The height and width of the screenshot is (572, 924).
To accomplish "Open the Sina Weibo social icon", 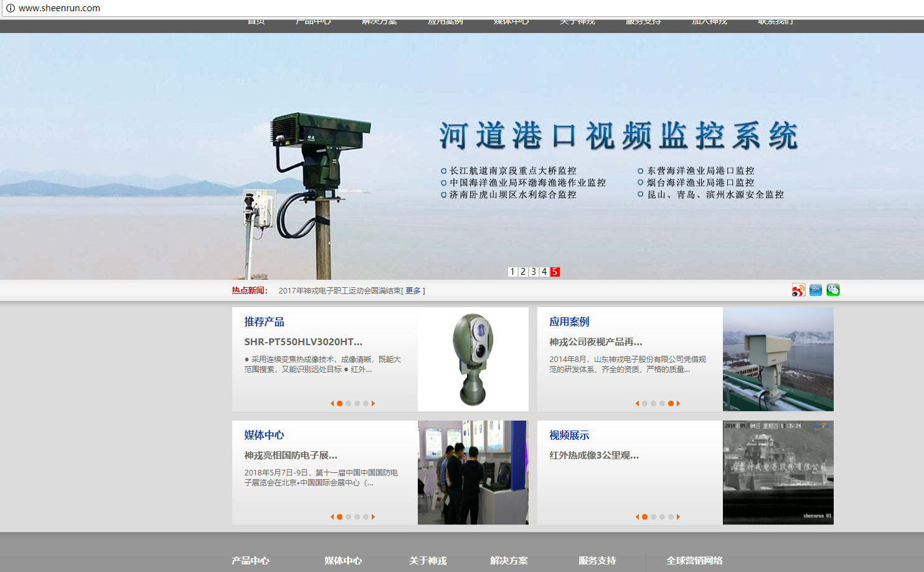I will click(x=798, y=290).
